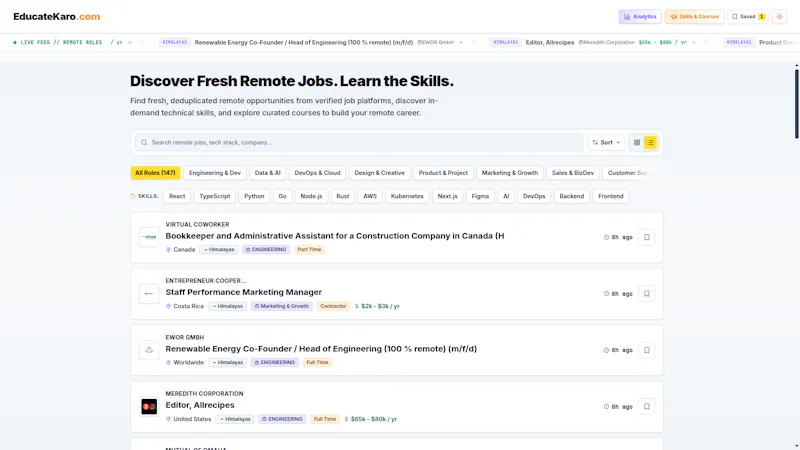Bookmark the Editor, Allrecipes job
The height and width of the screenshot is (450, 800).
coord(646,407)
